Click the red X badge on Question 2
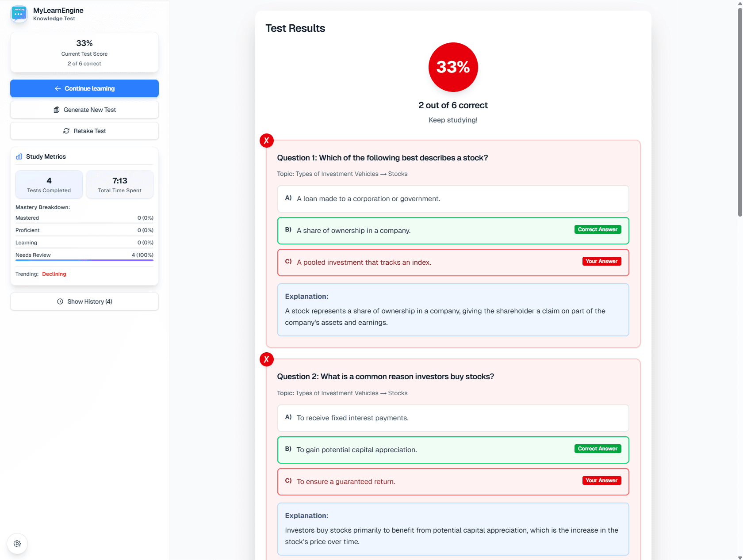Viewport: 743px width, 560px height. [267, 359]
